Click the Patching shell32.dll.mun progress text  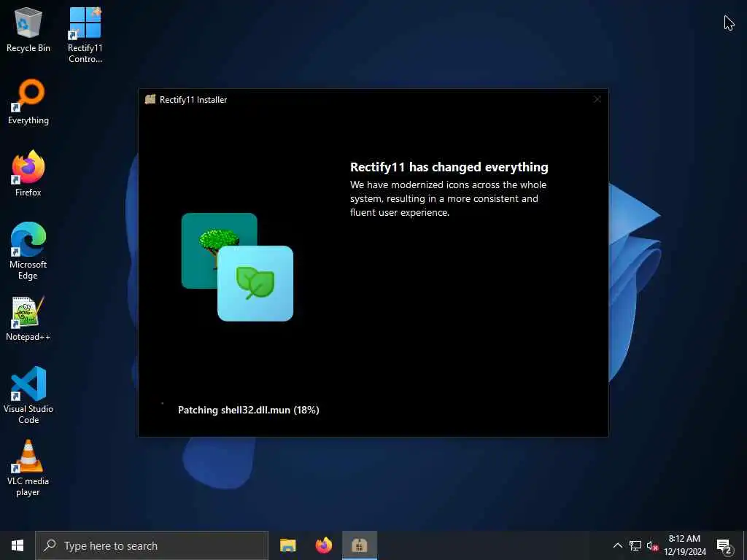pos(248,410)
